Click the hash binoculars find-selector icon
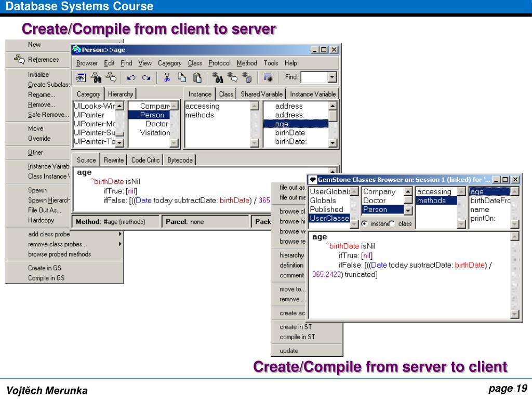 [x=218, y=78]
